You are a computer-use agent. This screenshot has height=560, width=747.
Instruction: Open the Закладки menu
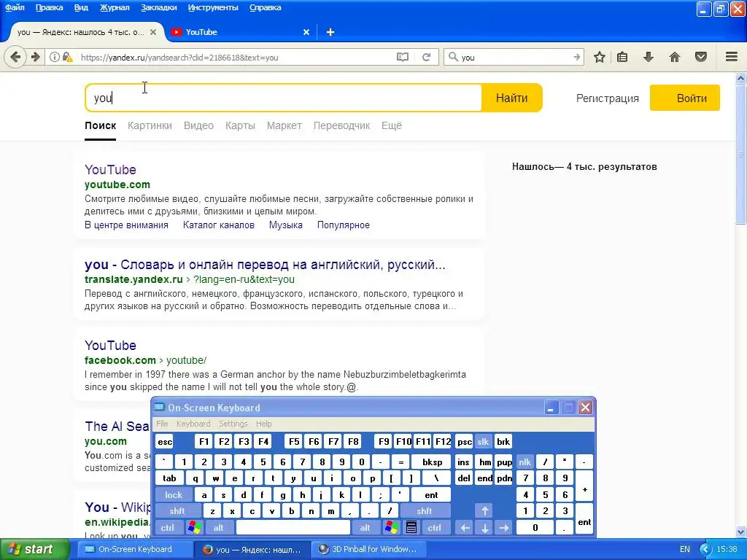point(158,7)
